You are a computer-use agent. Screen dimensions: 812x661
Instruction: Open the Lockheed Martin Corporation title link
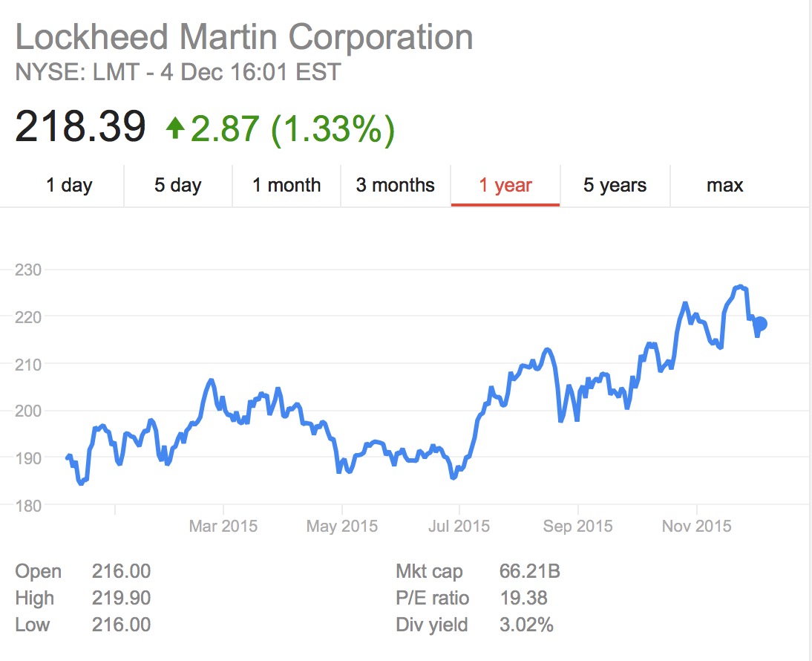pos(244,37)
